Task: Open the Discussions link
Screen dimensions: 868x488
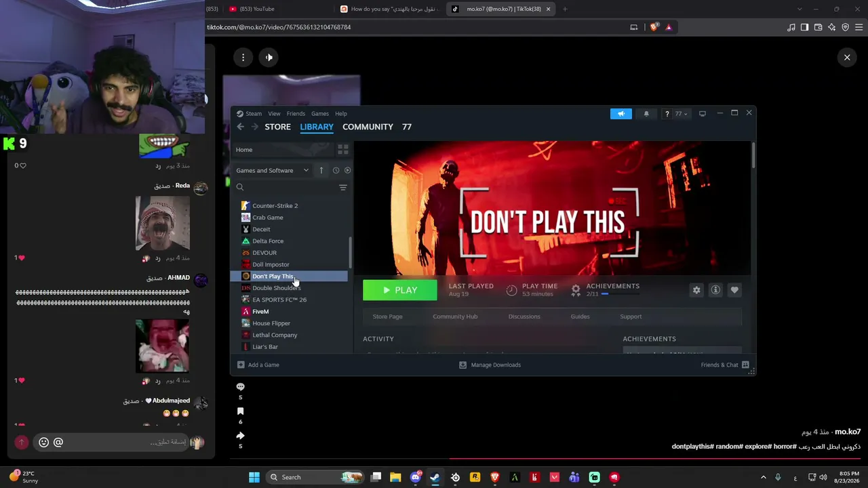Action: pyautogui.click(x=524, y=317)
